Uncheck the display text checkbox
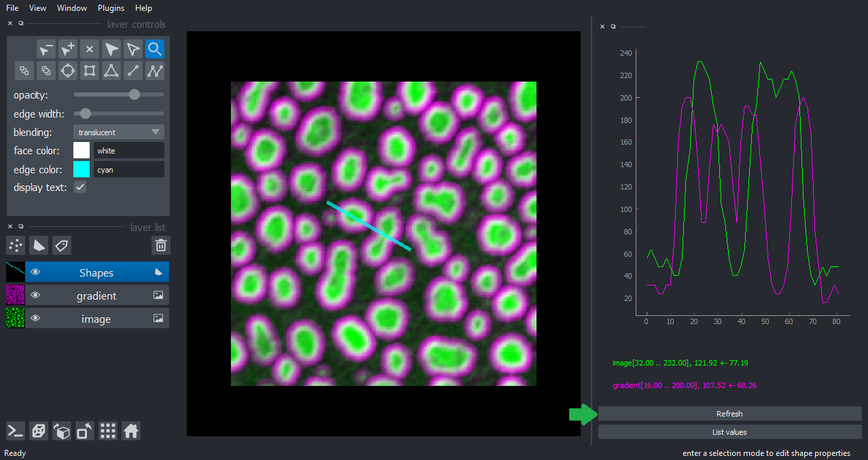Image resolution: width=868 pixels, height=460 pixels. (80, 187)
